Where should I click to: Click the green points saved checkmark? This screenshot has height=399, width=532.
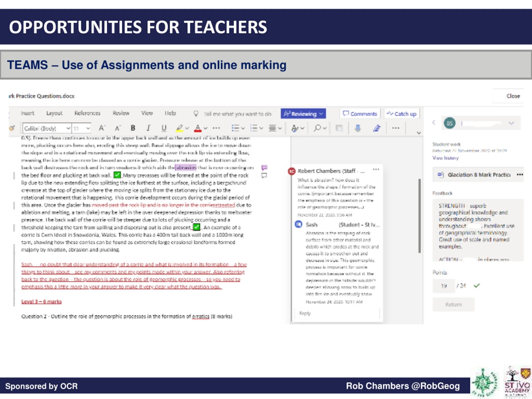click(477, 286)
